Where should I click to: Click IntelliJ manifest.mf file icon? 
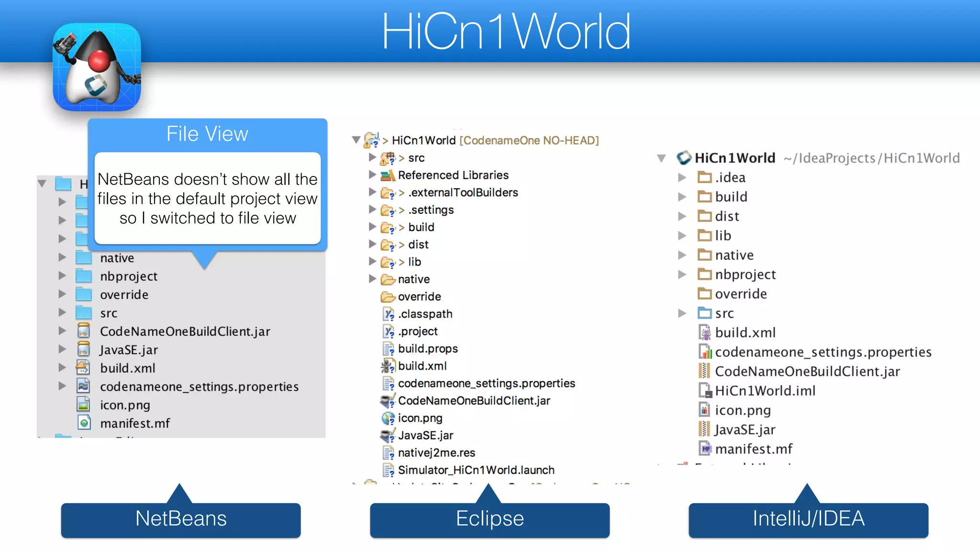(x=705, y=449)
